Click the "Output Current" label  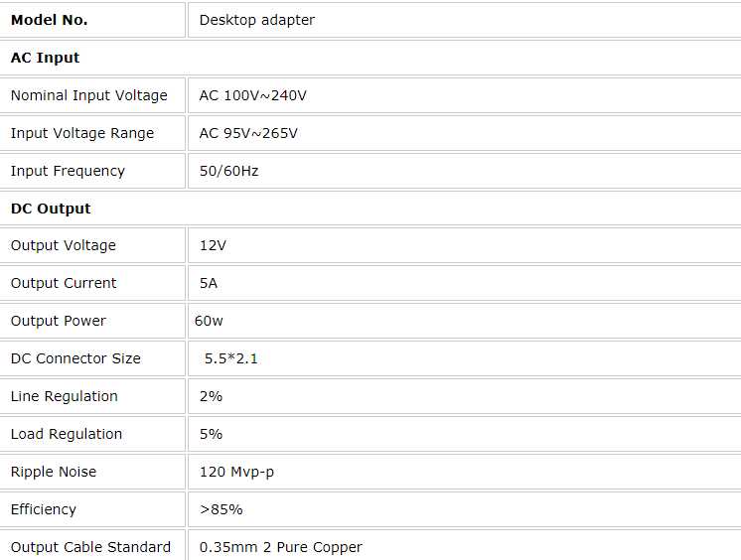64,283
